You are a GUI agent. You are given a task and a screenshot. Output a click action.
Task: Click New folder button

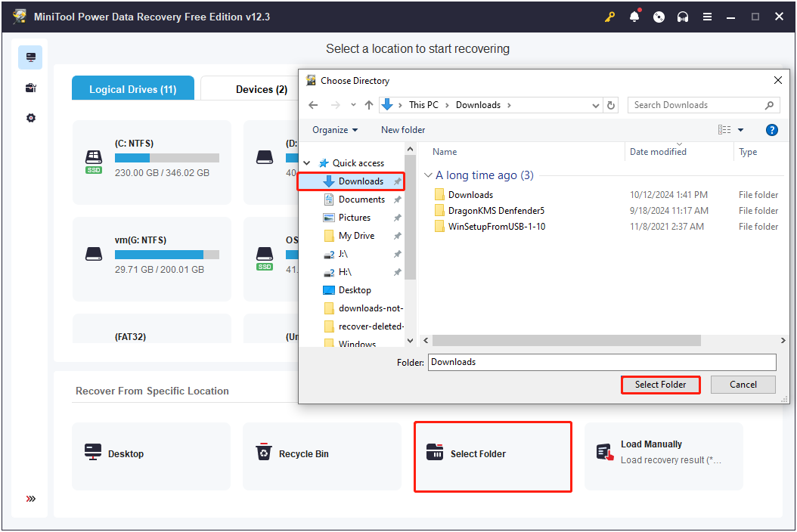tap(403, 130)
